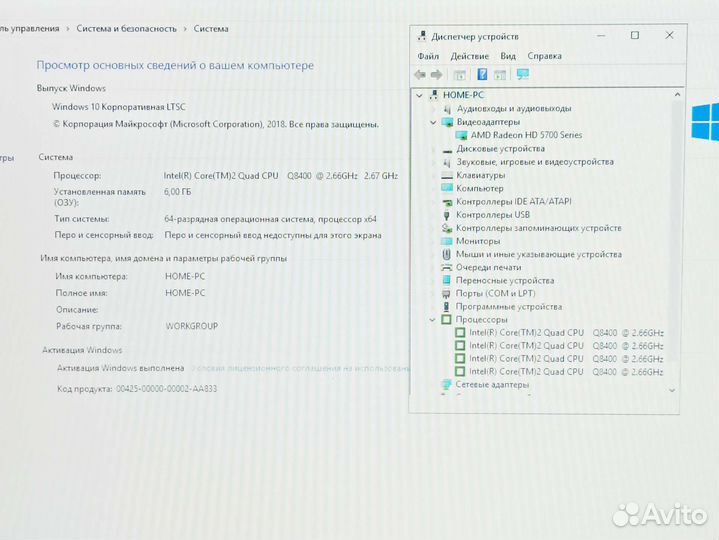Click Scan for hardware changes monitor icon

coord(522,74)
